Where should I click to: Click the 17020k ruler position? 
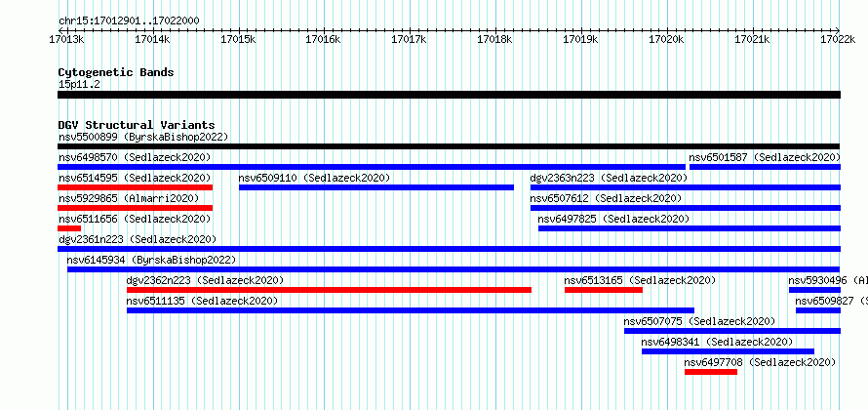666,39
